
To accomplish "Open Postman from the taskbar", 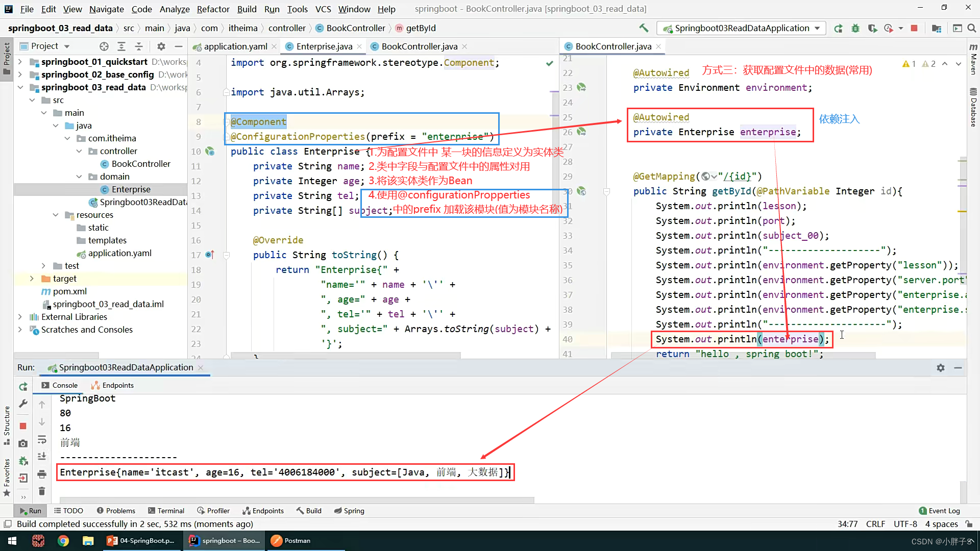I will pyautogui.click(x=296, y=540).
